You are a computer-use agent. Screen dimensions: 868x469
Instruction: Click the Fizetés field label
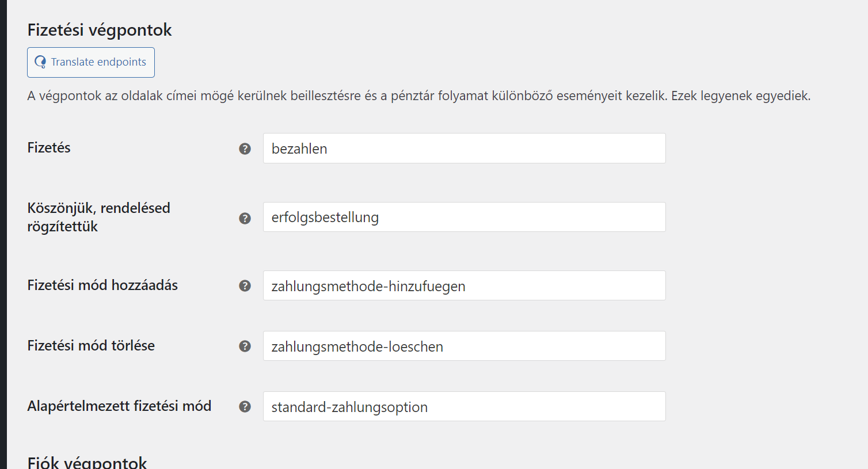click(x=49, y=148)
